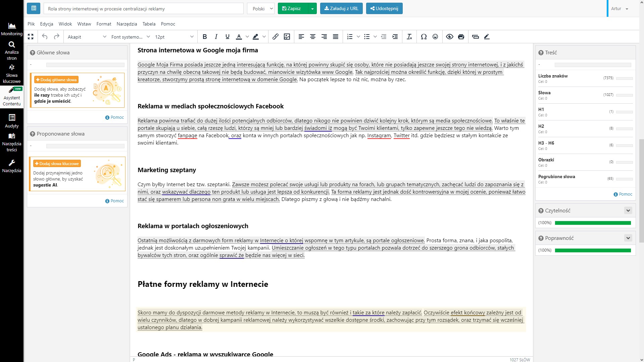Viewport: 644px width, 362px height.
Task: Open the Artur user menu
Action: coord(620,9)
